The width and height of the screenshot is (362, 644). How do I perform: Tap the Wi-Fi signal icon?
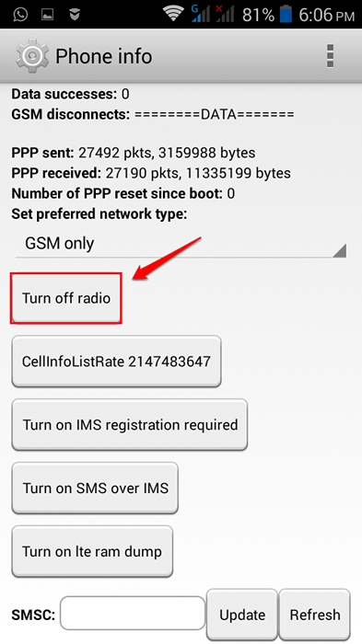pyautogui.click(x=173, y=14)
